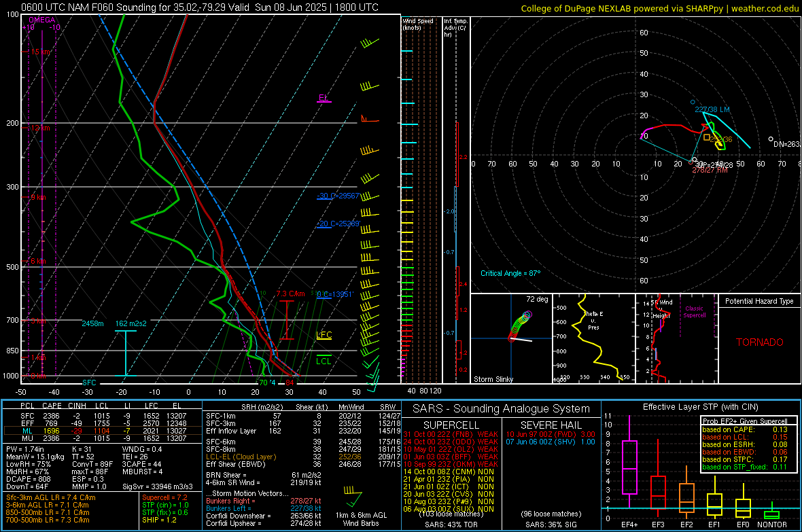
Task: Click the -20 C=25289' label
Action: tap(338, 224)
